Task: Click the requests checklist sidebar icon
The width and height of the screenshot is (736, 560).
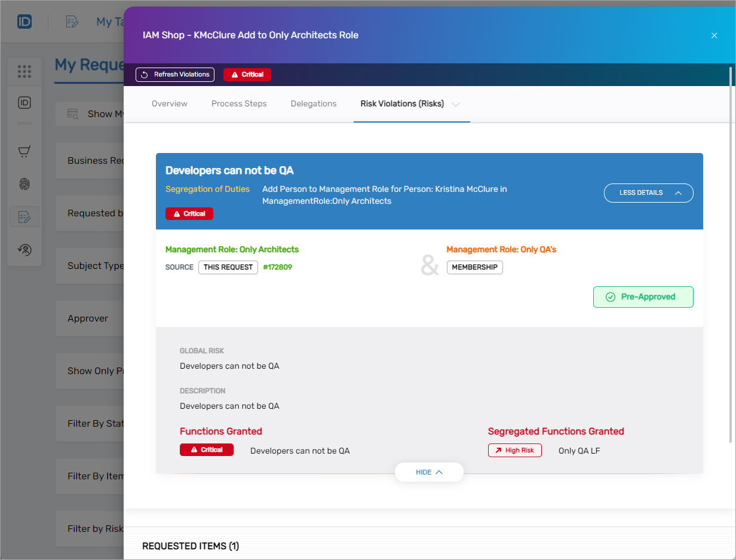Action: pos(24,217)
